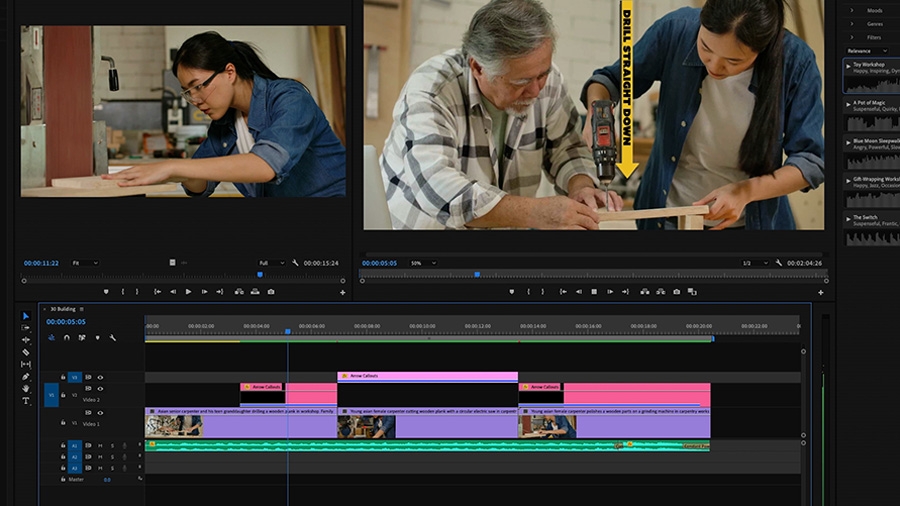900x506 pixels.
Task: Expand the Toy Workshop music track
Action: point(848,66)
